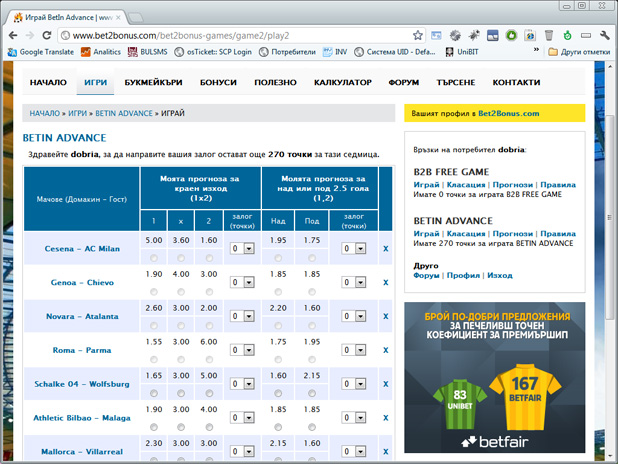Open 1x2 stake dropdown for Mallorca - Villarreal
The width and height of the screenshot is (618, 464).
pyautogui.click(x=242, y=452)
